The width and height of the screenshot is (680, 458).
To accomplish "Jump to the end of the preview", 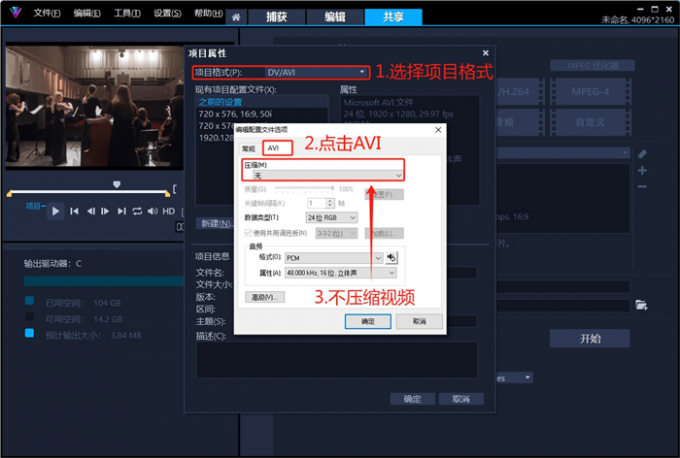I will point(121,211).
